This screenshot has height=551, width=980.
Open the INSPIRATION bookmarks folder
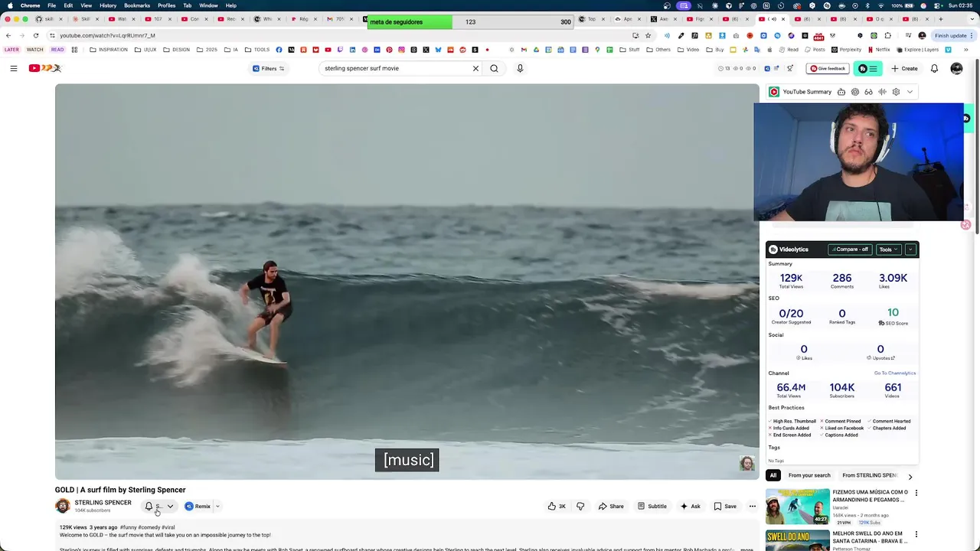[x=108, y=50]
